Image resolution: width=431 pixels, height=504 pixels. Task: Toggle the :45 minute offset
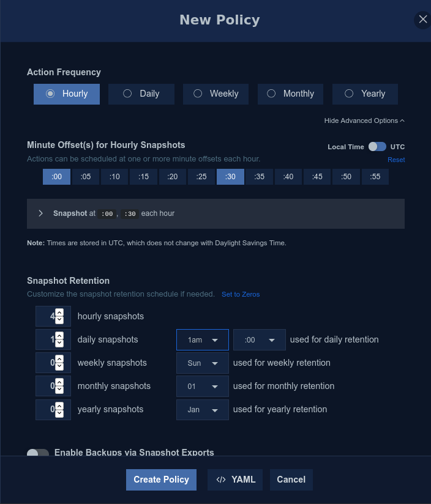tap(317, 177)
